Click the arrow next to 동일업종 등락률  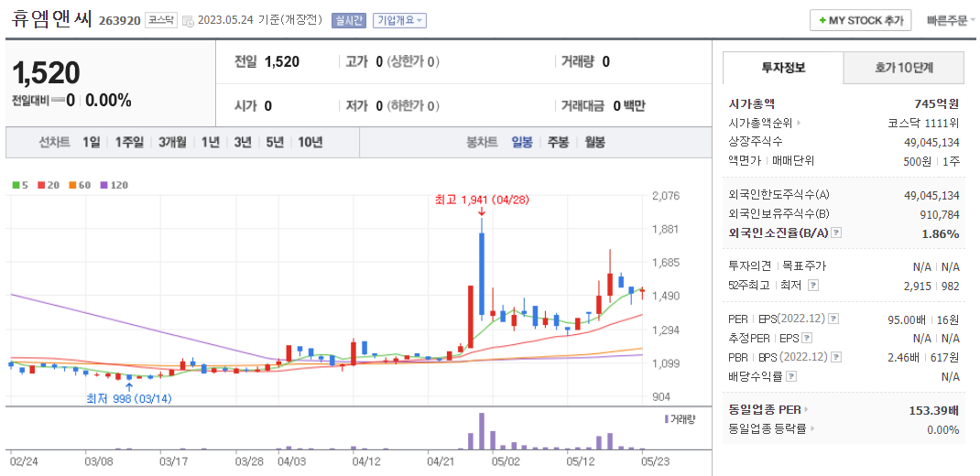812,429
